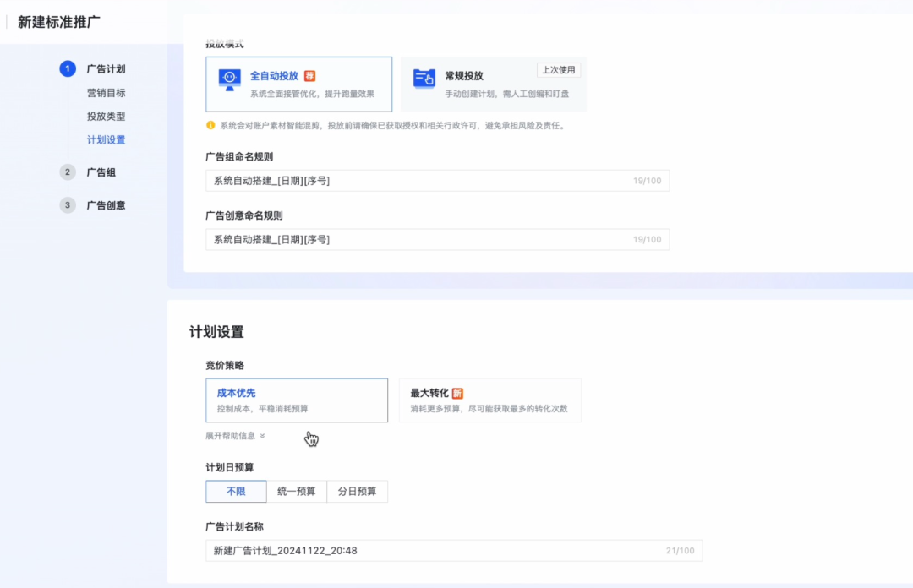Click the 荐 badge beside 全自动投放
913x588 pixels.
pyautogui.click(x=309, y=75)
